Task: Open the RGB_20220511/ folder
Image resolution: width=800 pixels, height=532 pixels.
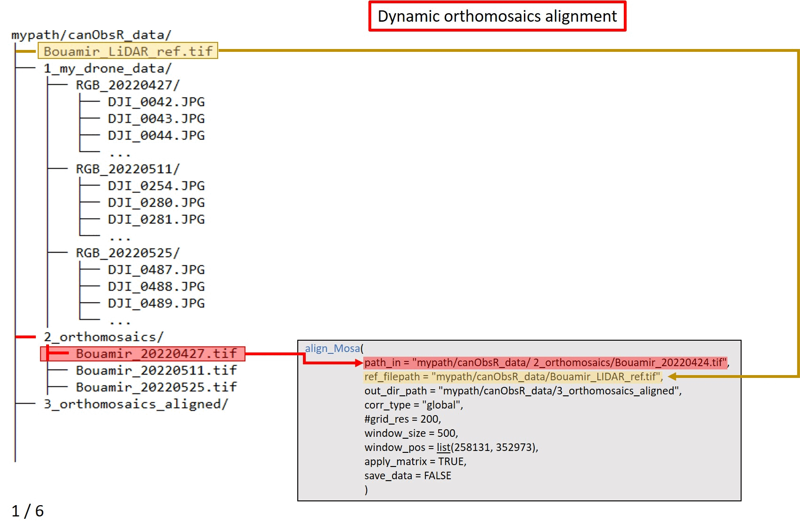Action: coord(128,169)
